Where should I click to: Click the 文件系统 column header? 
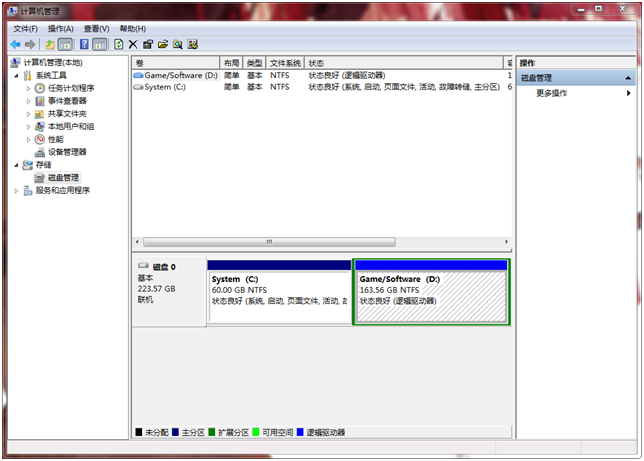coord(285,63)
